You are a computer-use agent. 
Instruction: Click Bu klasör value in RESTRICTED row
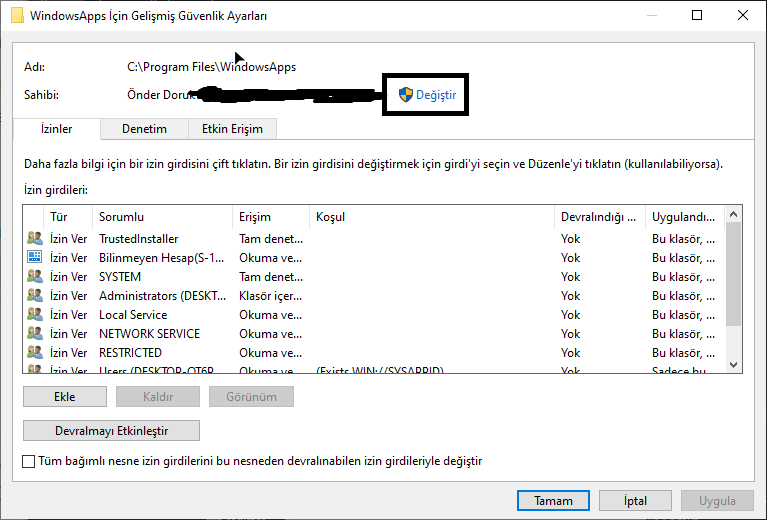point(683,353)
